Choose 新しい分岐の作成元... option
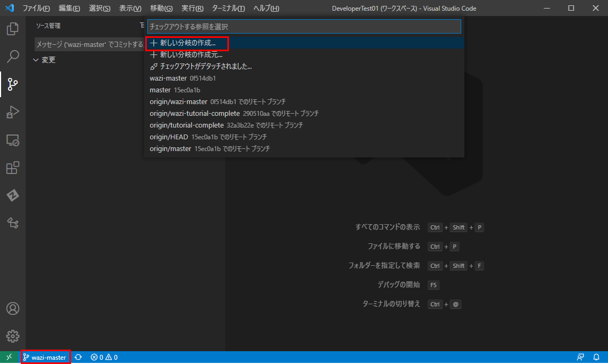Screen dimensions: 608x364 (x=304, y=54)
